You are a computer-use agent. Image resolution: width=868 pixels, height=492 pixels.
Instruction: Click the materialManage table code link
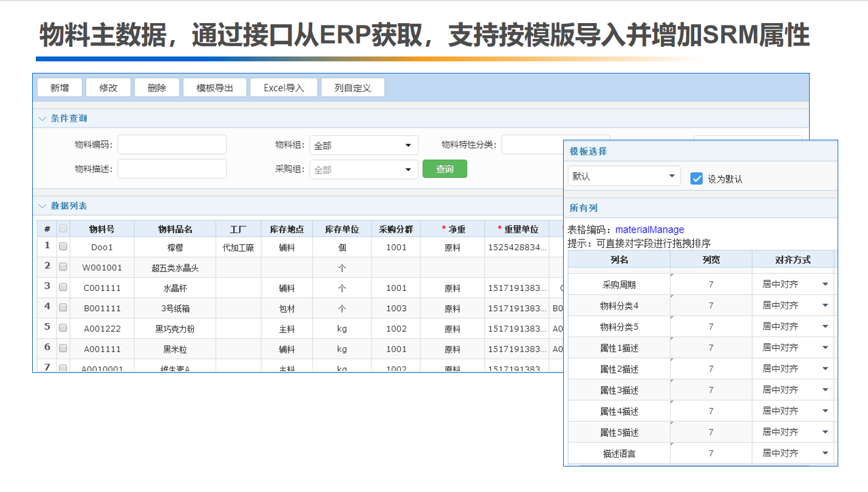[x=649, y=230]
